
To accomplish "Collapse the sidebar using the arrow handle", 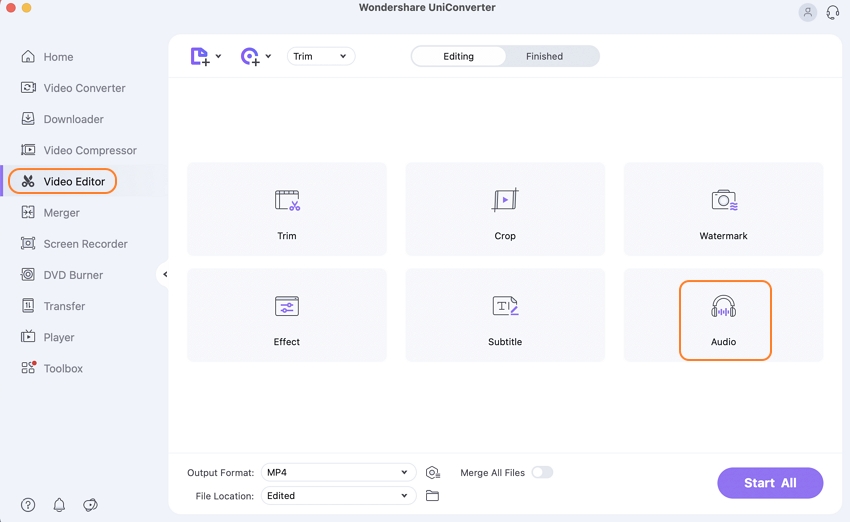I will click(165, 274).
